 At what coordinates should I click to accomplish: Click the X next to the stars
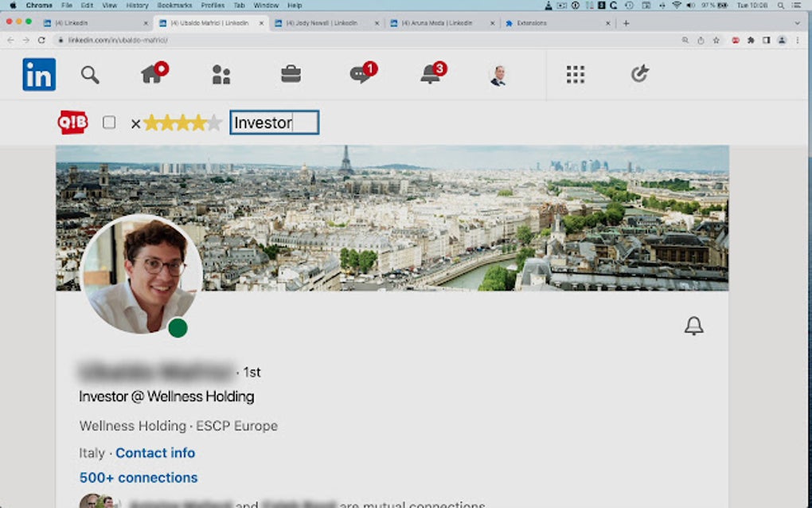pos(135,123)
